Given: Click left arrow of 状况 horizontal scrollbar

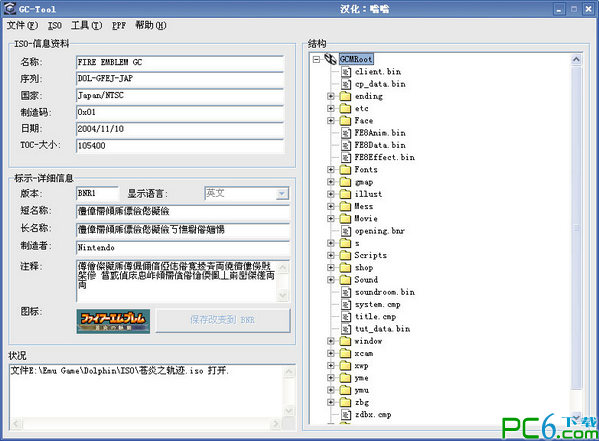Looking at the screenshot, I should tap(16, 423).
